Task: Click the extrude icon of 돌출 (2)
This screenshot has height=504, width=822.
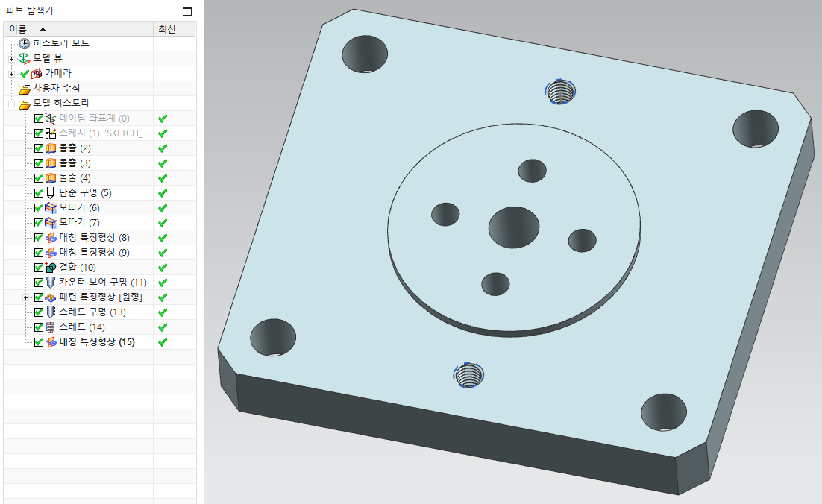Action: 50,148
